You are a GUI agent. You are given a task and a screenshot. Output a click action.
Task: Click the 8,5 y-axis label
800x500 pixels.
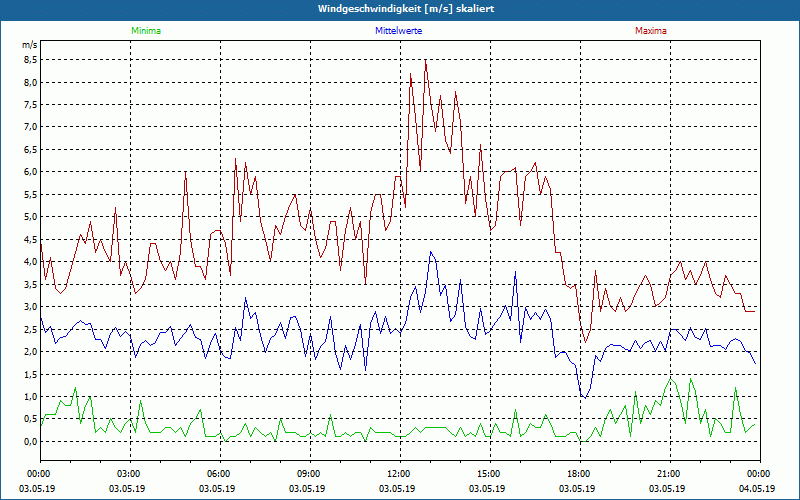[x=31, y=60]
